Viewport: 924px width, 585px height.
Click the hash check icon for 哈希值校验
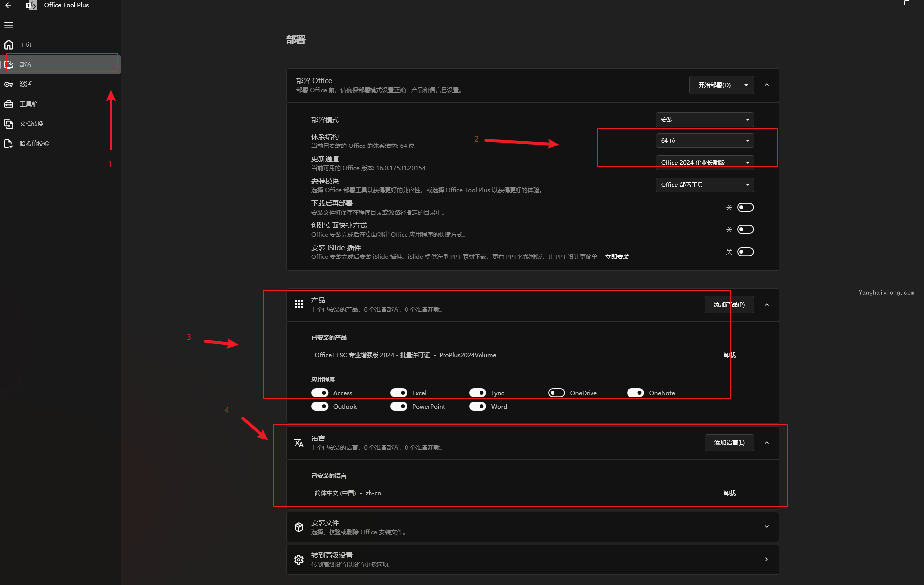click(9, 144)
